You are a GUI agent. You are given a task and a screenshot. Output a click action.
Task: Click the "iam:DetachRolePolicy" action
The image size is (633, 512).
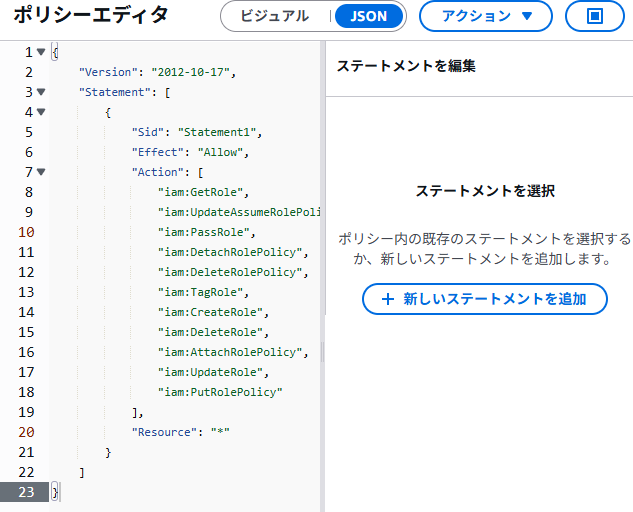coord(230,252)
